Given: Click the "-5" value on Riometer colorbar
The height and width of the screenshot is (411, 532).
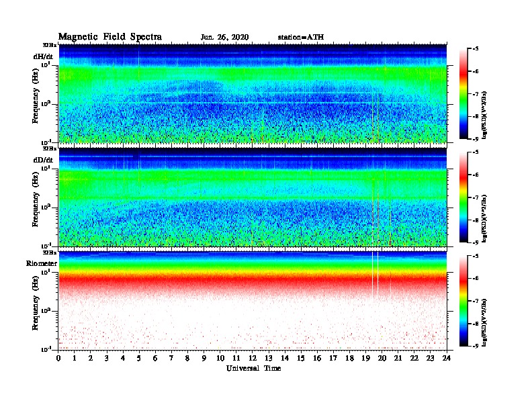Looking at the screenshot, I should (475, 257).
